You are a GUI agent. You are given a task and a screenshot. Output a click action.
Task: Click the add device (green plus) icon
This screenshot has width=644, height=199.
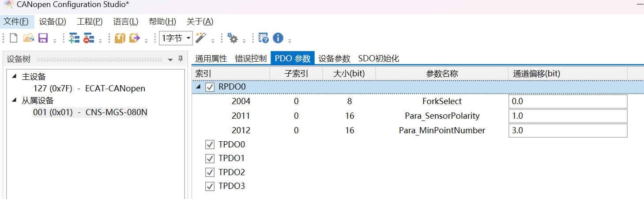(x=74, y=38)
